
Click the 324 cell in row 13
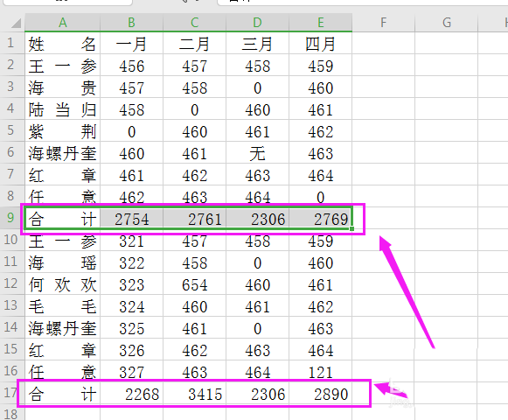[x=131, y=306]
